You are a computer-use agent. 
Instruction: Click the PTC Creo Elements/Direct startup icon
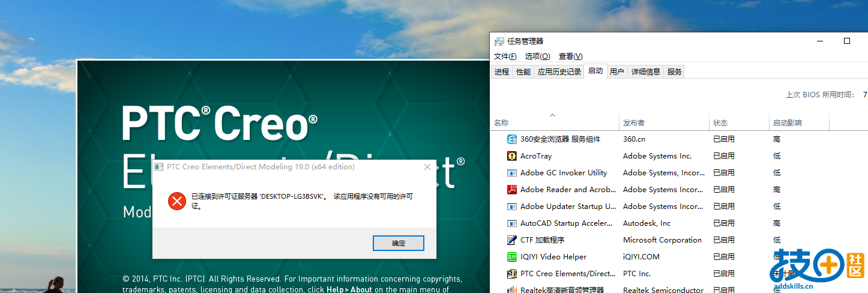coord(512,274)
